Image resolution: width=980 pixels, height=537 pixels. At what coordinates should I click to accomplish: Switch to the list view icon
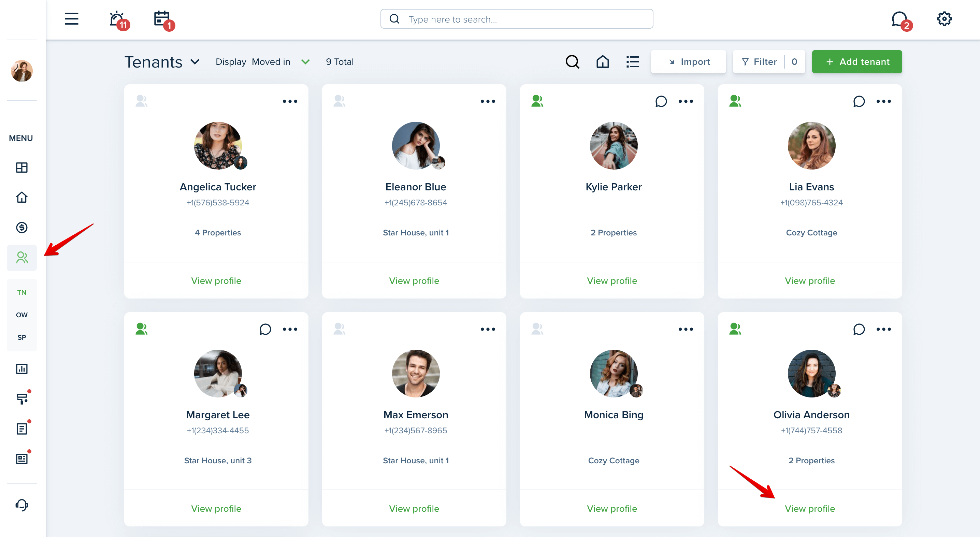pos(632,62)
